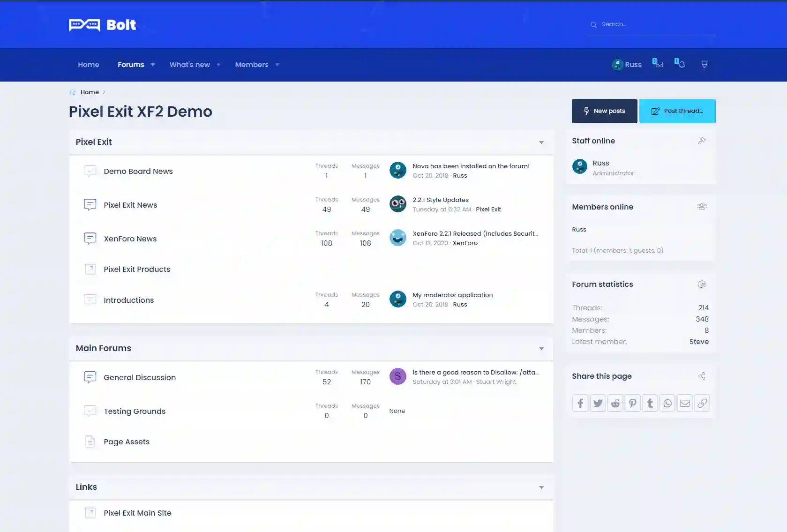Share page on Tumblr
The image size is (787, 532).
650,403
